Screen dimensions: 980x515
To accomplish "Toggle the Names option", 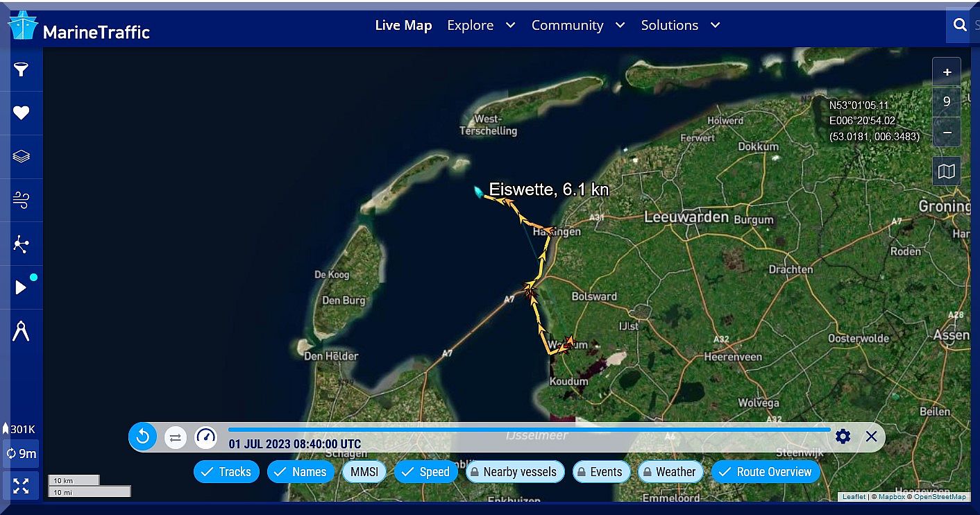I will (x=300, y=472).
